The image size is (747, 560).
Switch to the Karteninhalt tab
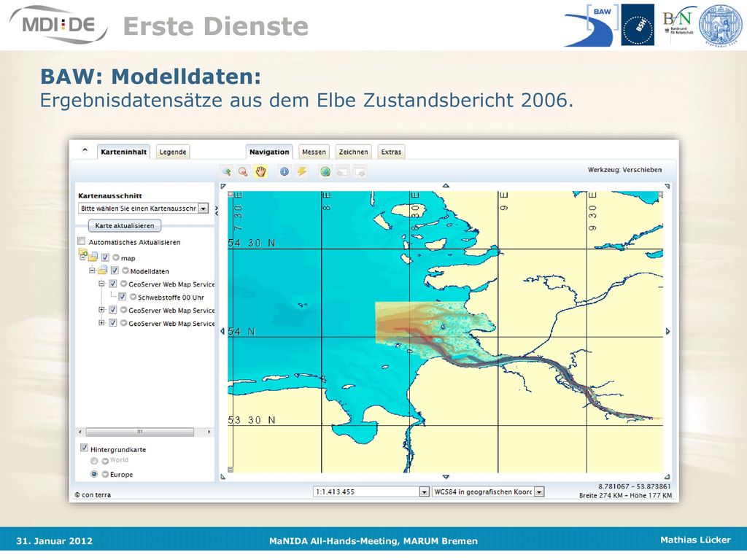pyautogui.click(x=124, y=152)
